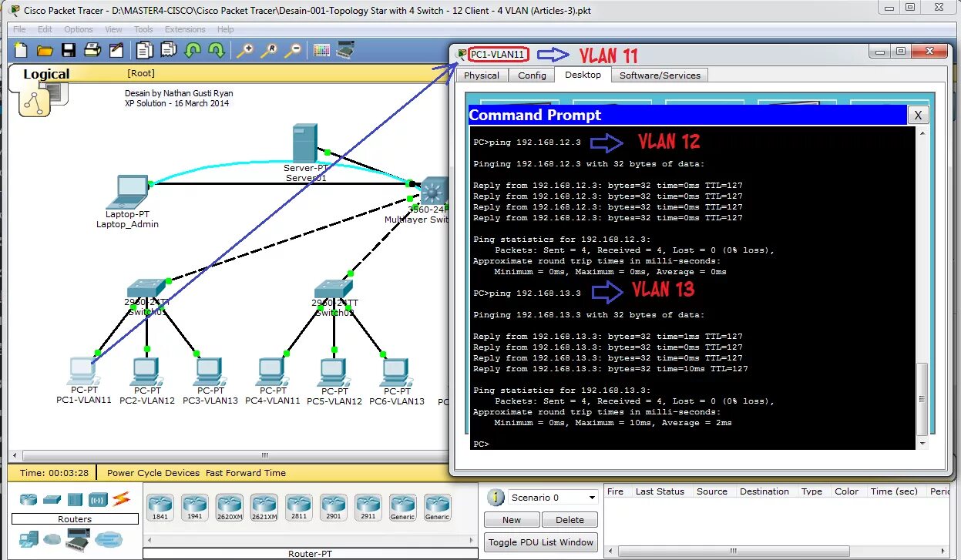The image size is (961, 560).
Task: Select the Switches device category icon
Action: coord(52,499)
